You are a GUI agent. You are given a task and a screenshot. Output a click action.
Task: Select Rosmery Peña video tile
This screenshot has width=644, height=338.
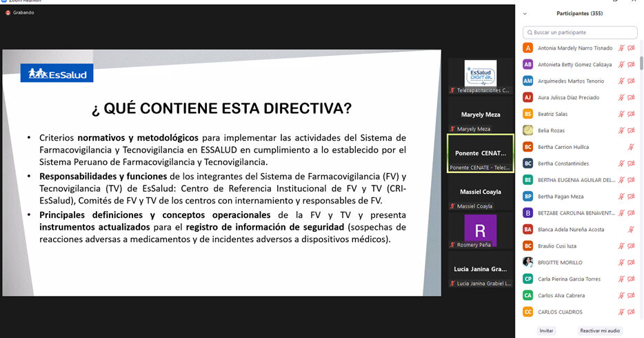click(x=481, y=230)
